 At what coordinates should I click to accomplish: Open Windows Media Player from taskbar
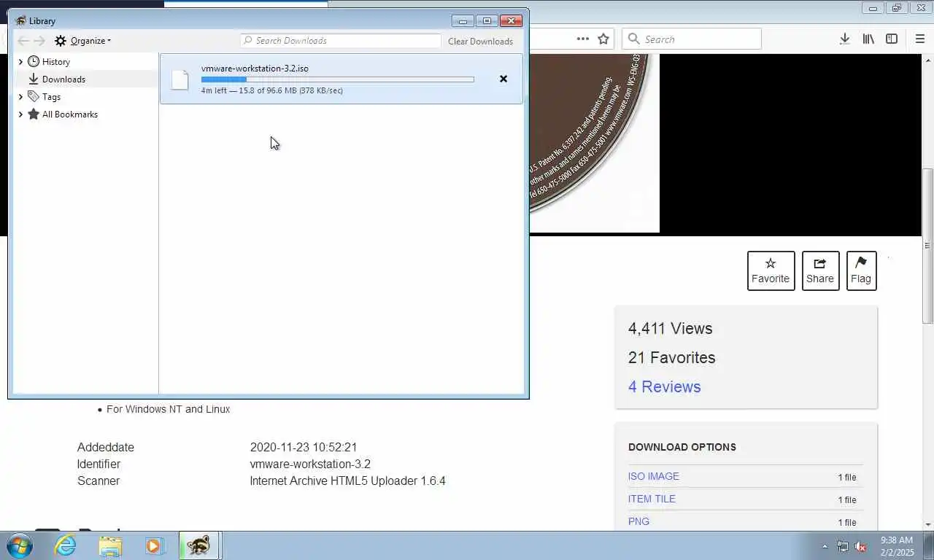point(155,545)
